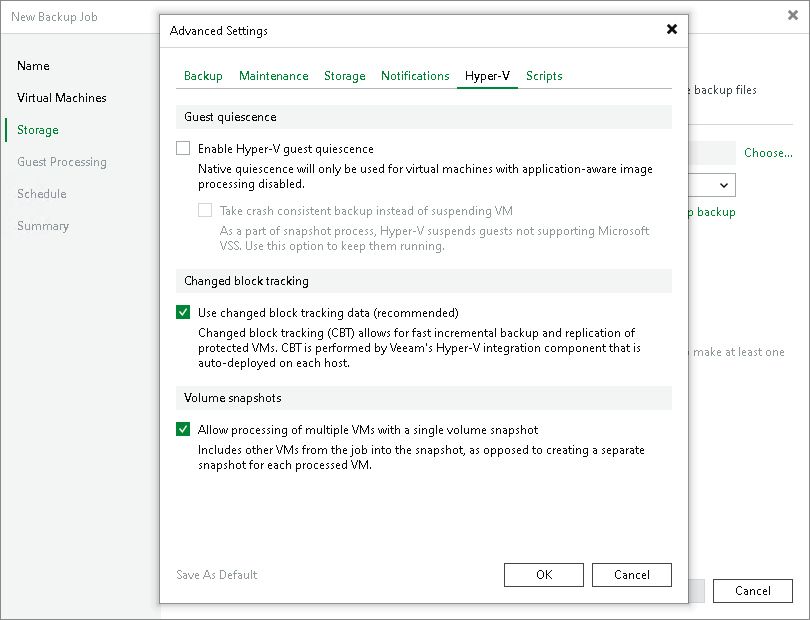Open the dropdown in New Backup Job window

click(x=724, y=185)
